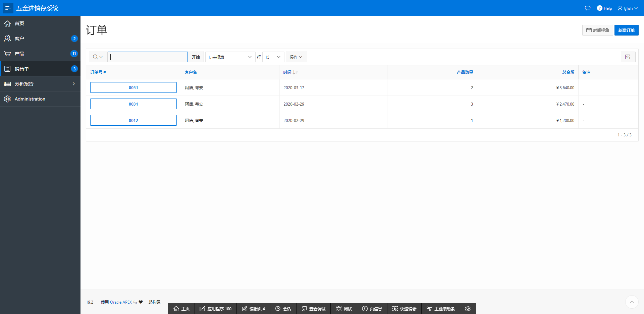Click the Administration gear icon
This screenshot has width=644, height=314.
(x=7, y=99)
